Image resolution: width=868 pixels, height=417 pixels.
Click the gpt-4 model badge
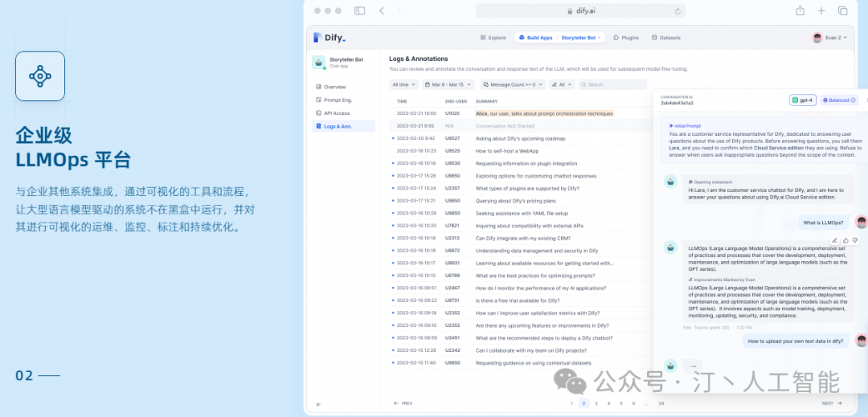pyautogui.click(x=803, y=100)
